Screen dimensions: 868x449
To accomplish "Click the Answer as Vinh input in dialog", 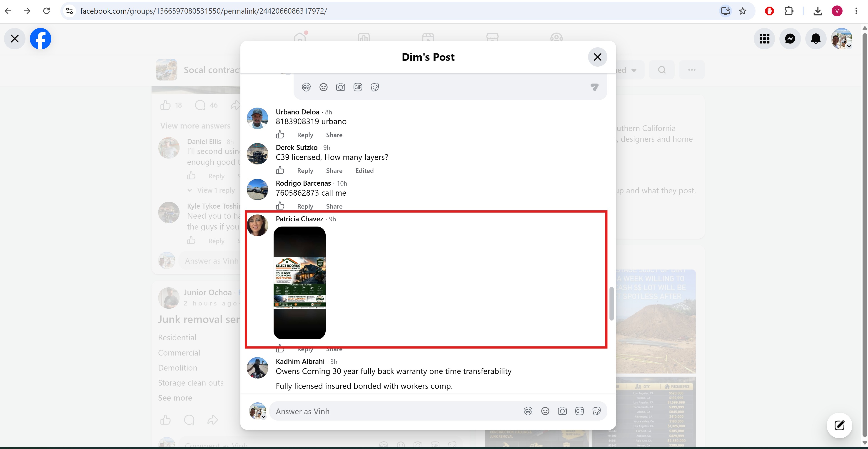I will 394,411.
